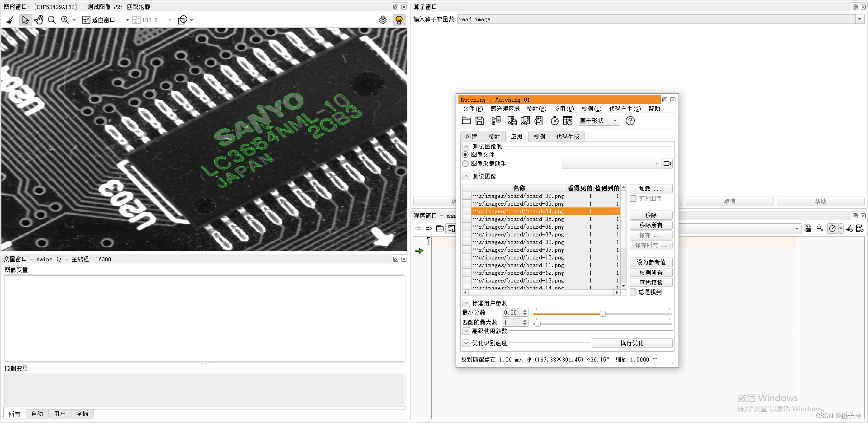Expand the 优化识别速度 section
This screenshot has height=423, width=868.
(466, 343)
